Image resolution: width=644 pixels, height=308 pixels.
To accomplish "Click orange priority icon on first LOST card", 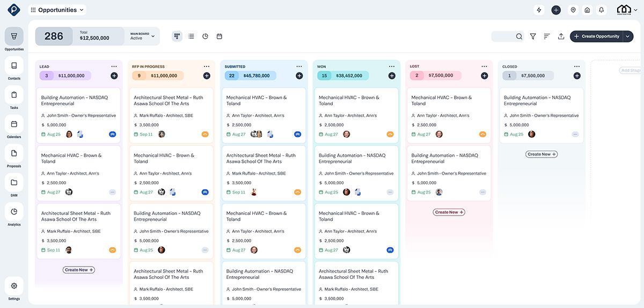I will (x=482, y=134).
